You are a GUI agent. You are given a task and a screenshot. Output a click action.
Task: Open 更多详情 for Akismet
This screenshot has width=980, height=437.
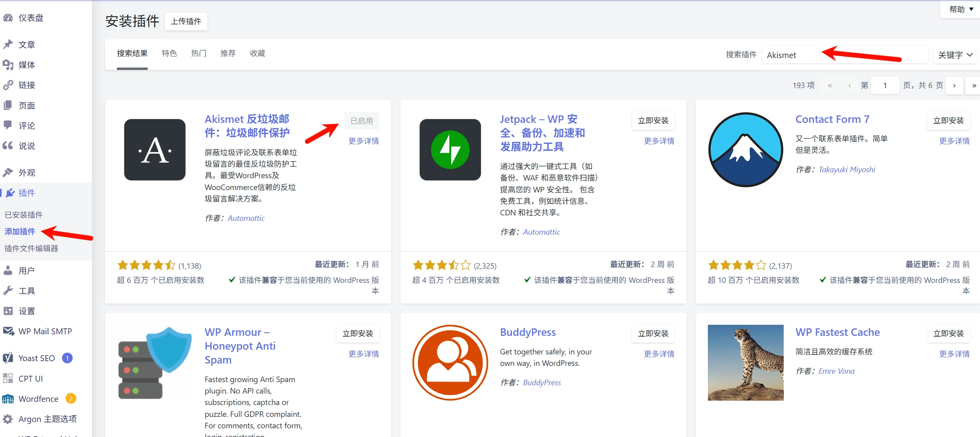click(x=364, y=141)
